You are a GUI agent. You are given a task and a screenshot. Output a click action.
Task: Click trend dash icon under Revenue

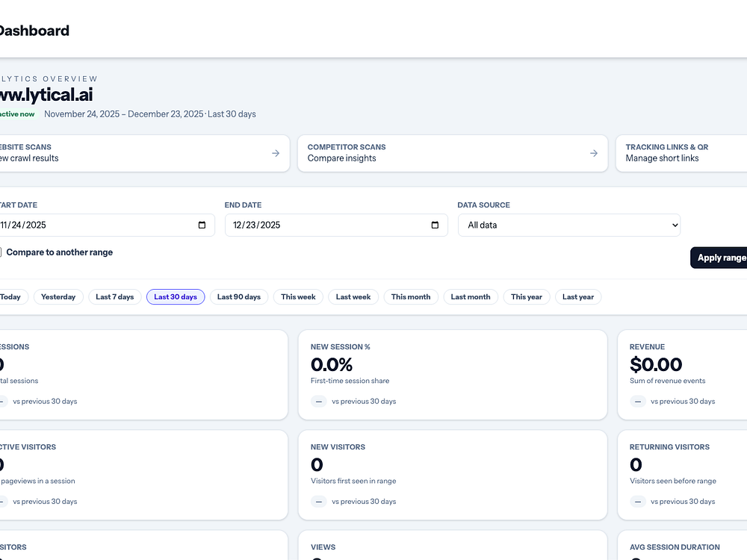click(x=638, y=401)
